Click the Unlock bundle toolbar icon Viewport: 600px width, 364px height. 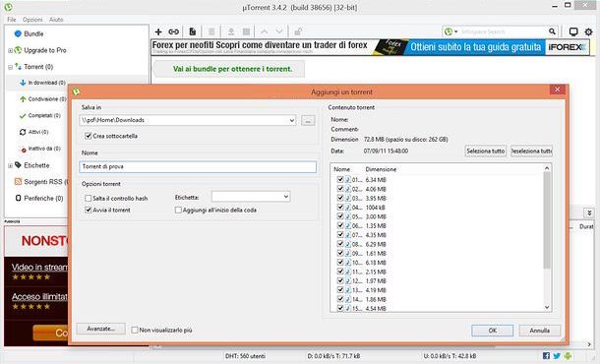[x=298, y=31]
